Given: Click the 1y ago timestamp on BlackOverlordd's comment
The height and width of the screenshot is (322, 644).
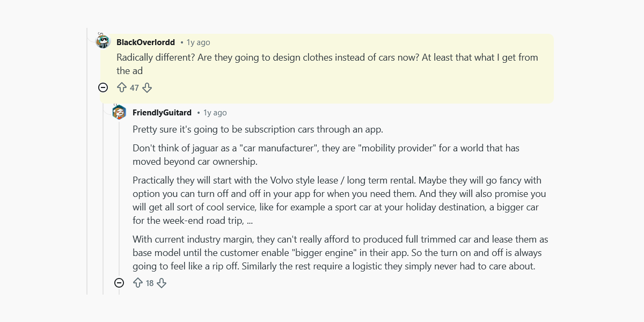Looking at the screenshot, I should tap(197, 42).
